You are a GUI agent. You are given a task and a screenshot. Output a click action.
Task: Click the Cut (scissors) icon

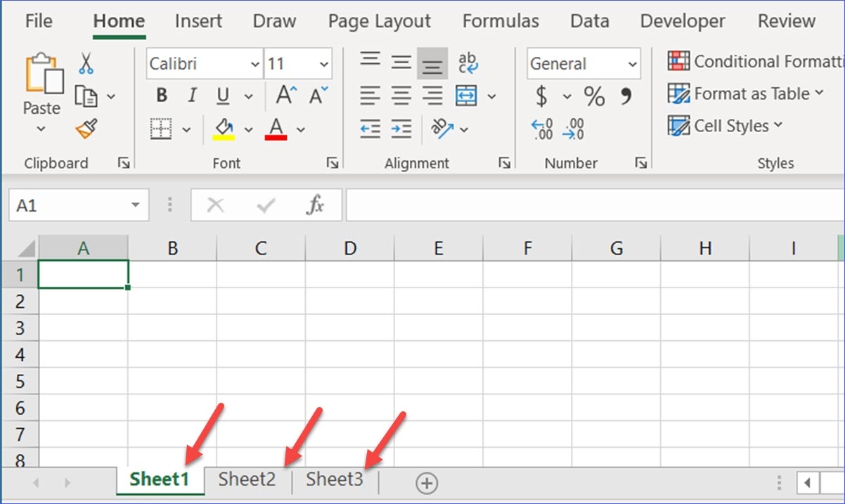[x=87, y=63]
